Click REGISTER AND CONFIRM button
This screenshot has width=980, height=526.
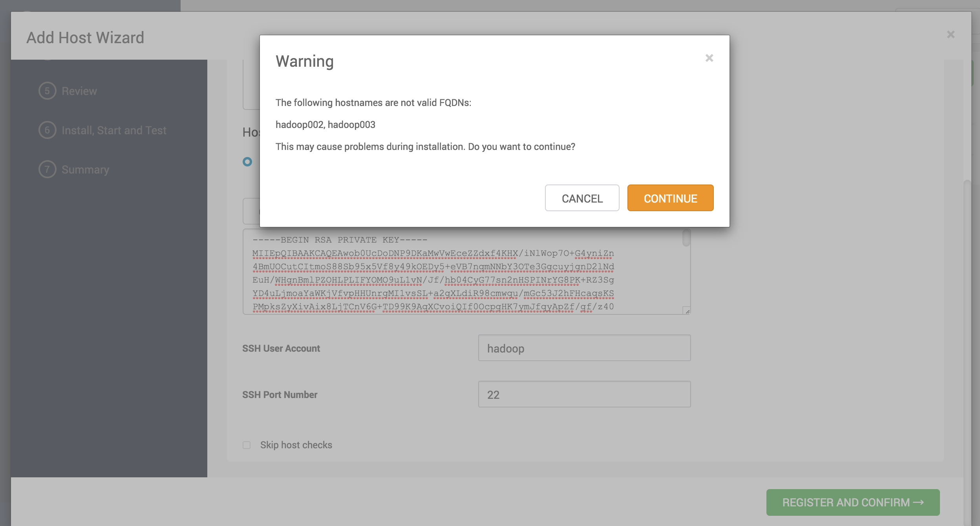[x=853, y=502]
